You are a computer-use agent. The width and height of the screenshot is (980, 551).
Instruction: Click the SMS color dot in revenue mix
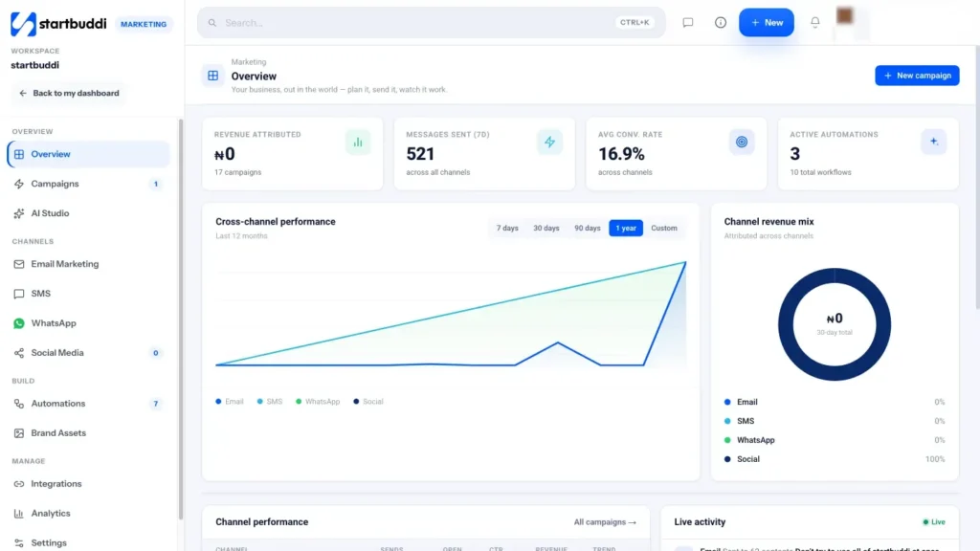727,421
